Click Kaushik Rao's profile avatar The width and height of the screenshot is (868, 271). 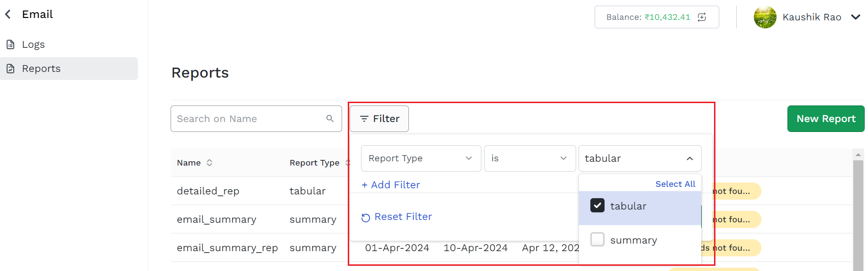[x=765, y=17]
